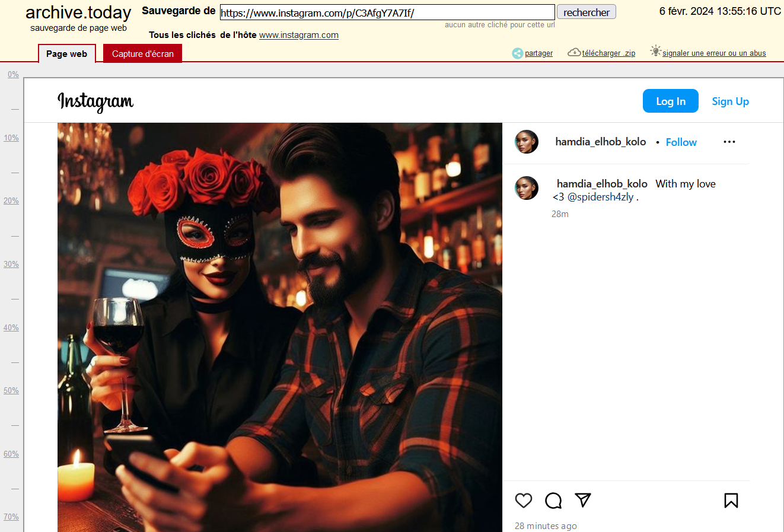Click the rechercher button
784x532 pixels.
coord(586,12)
